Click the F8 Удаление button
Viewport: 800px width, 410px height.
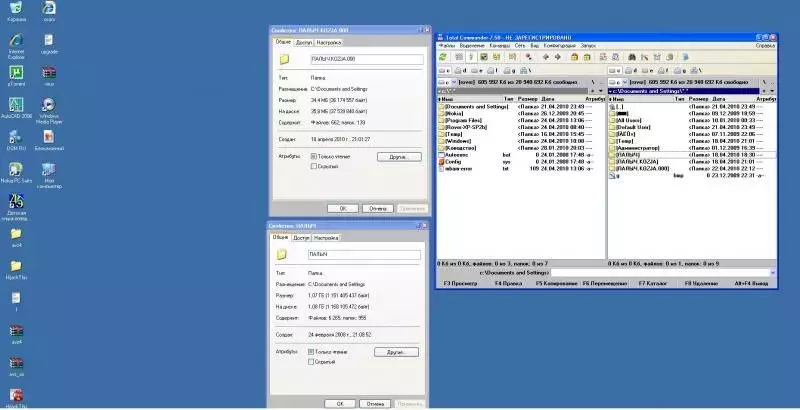(701, 283)
